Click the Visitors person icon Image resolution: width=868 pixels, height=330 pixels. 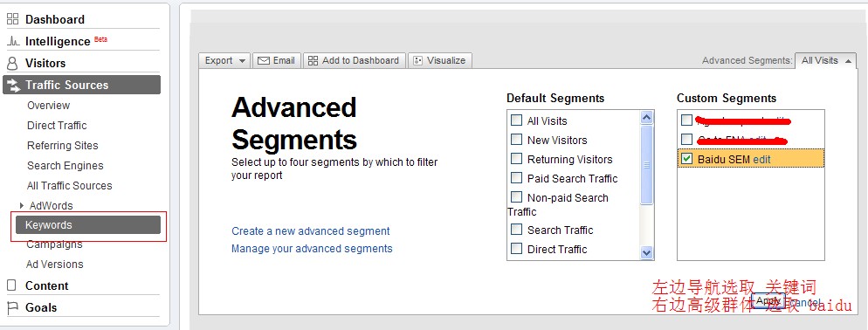[12, 63]
